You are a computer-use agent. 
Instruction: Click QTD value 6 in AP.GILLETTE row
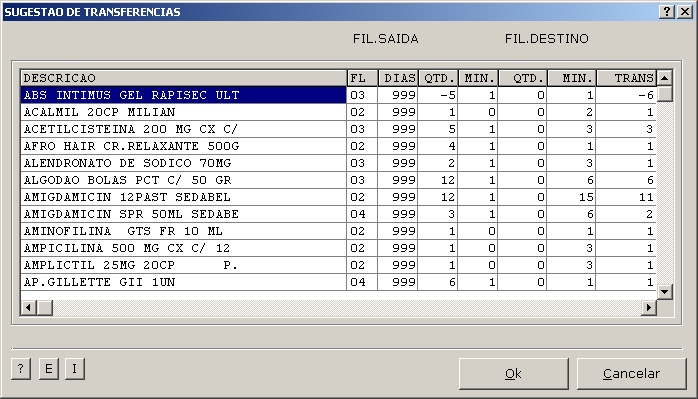(438, 282)
